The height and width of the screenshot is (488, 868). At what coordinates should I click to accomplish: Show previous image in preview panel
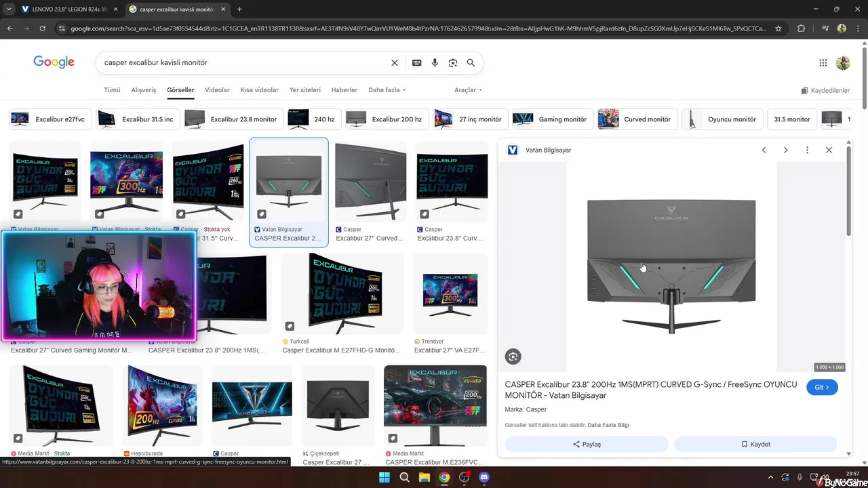(764, 150)
